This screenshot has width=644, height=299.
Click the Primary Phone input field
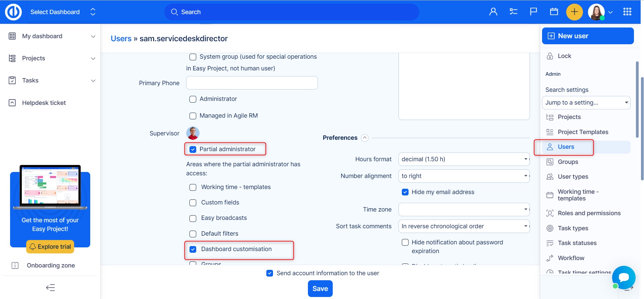pyautogui.click(x=252, y=83)
